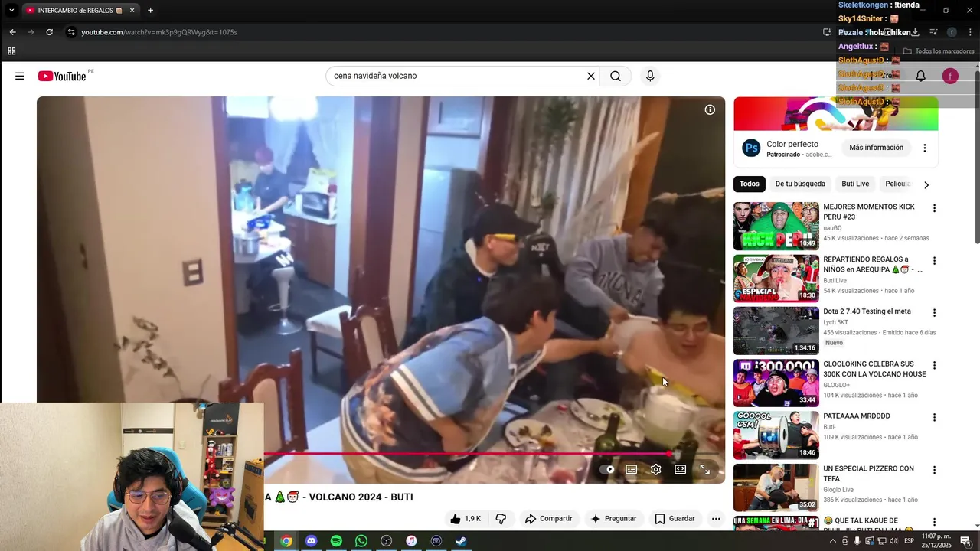Image resolution: width=980 pixels, height=551 pixels.
Task: Open new browser tab
Action: point(150,11)
